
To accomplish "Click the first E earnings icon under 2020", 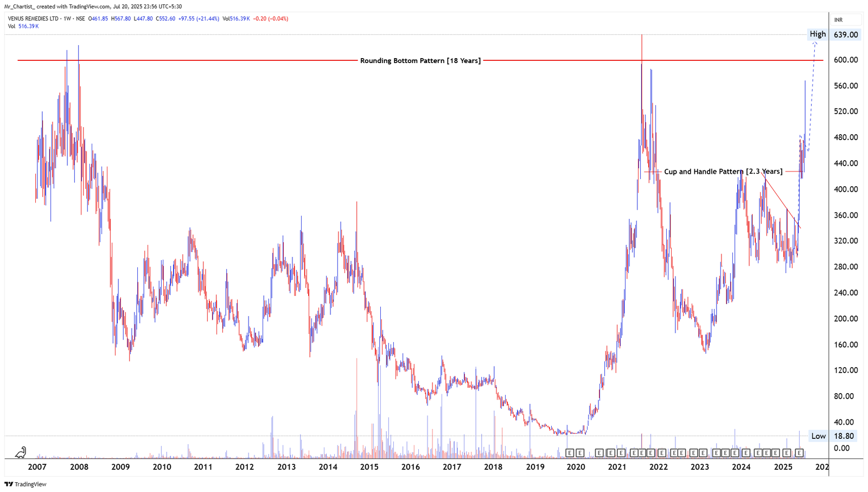I will pyautogui.click(x=571, y=451).
